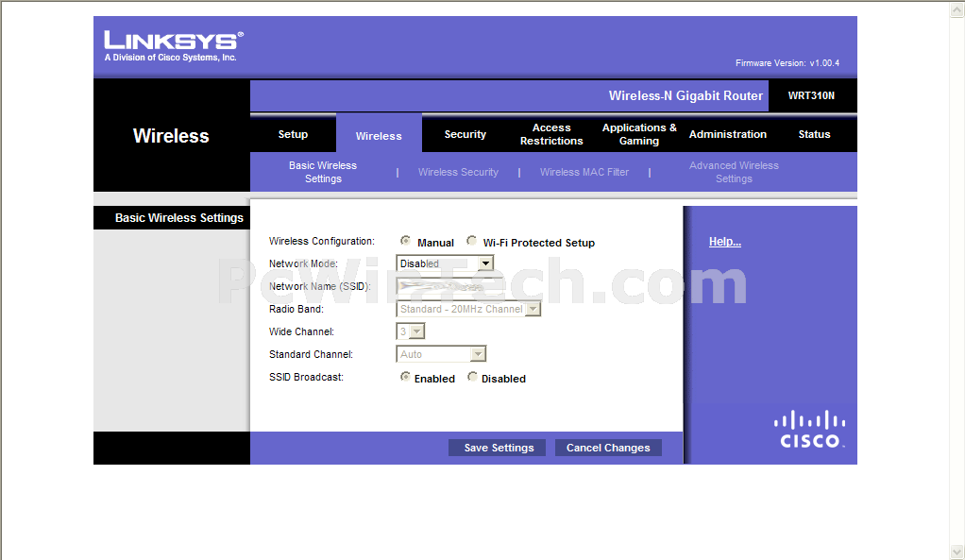Click the Basic Wireless Settings section heading
This screenshot has width=965, height=560.
pyautogui.click(x=179, y=218)
